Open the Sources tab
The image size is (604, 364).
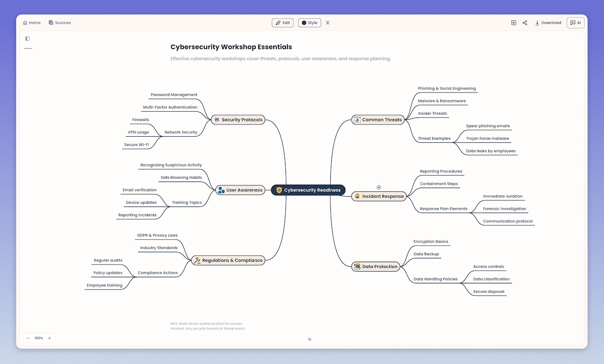pyautogui.click(x=59, y=23)
